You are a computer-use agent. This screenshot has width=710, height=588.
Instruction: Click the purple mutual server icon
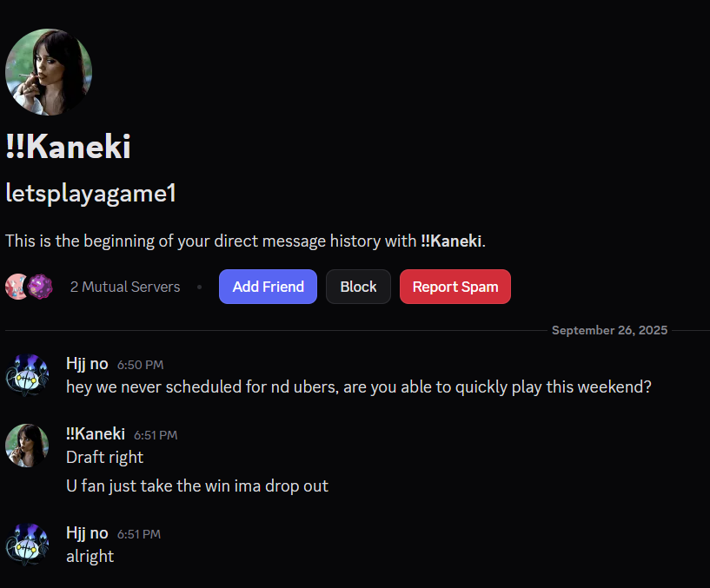pos(40,287)
